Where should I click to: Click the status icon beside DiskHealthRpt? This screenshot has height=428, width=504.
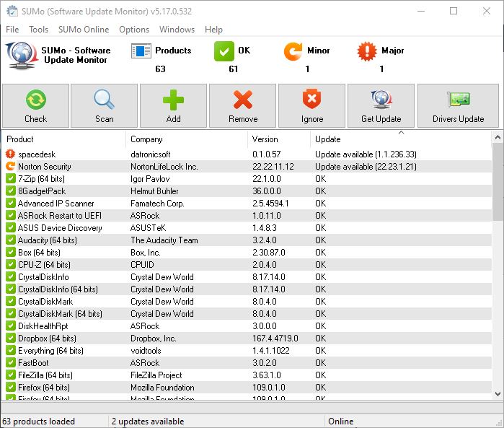[10, 326]
